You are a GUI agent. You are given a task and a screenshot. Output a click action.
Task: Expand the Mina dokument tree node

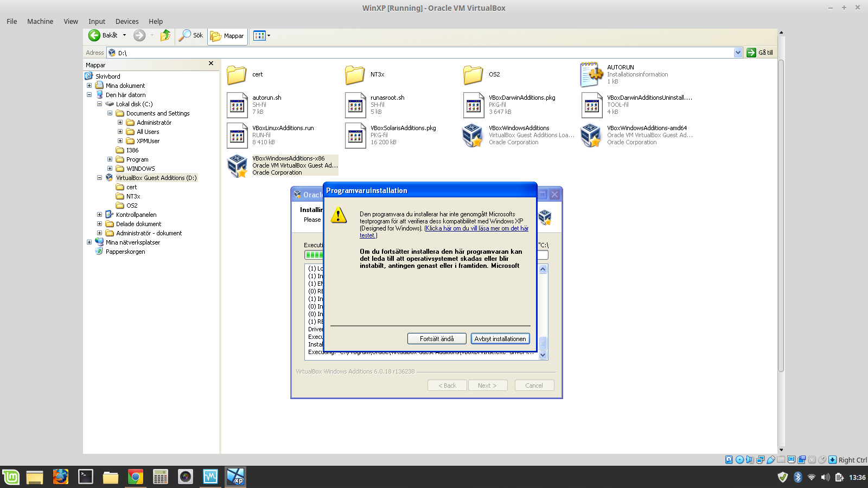click(x=89, y=86)
